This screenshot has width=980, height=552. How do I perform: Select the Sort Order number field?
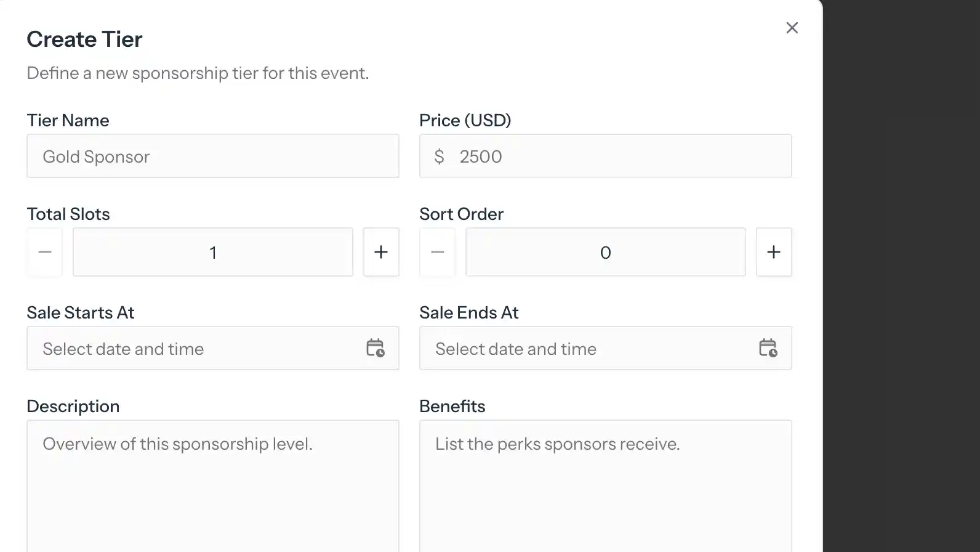(605, 252)
